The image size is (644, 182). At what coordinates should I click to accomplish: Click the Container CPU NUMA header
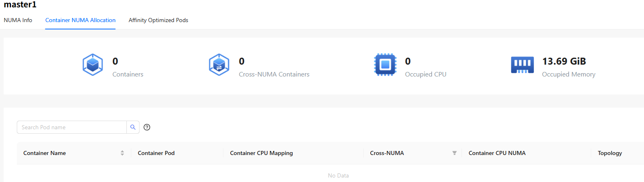pyautogui.click(x=497, y=153)
